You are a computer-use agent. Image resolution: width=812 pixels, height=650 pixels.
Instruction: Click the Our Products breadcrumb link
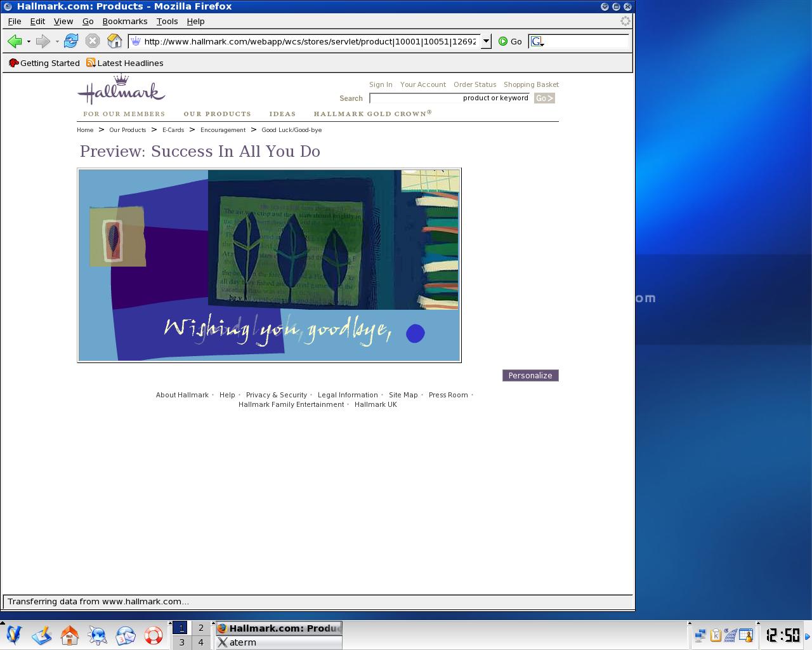(x=128, y=130)
